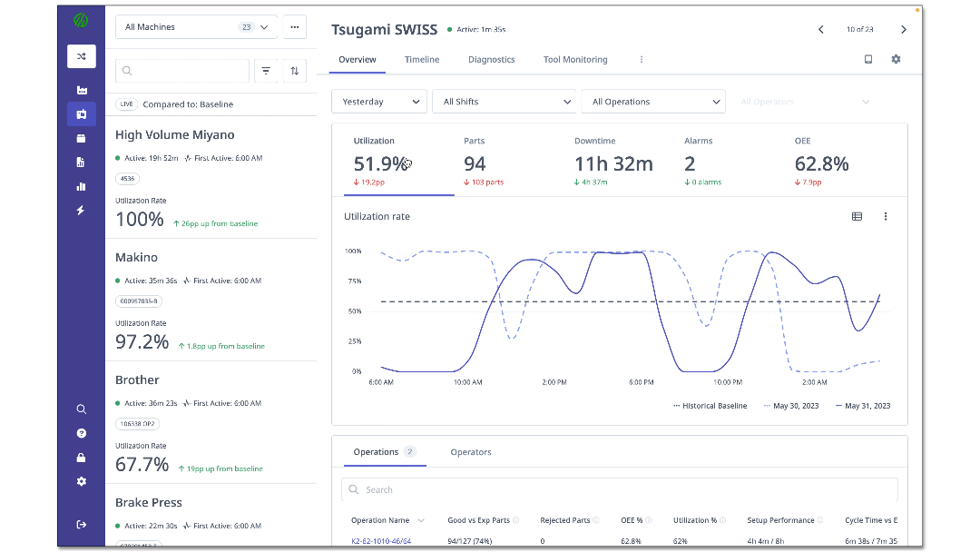Switch utilization chart to table view
Image resolution: width=980 pixels, height=552 pixels.
click(857, 216)
